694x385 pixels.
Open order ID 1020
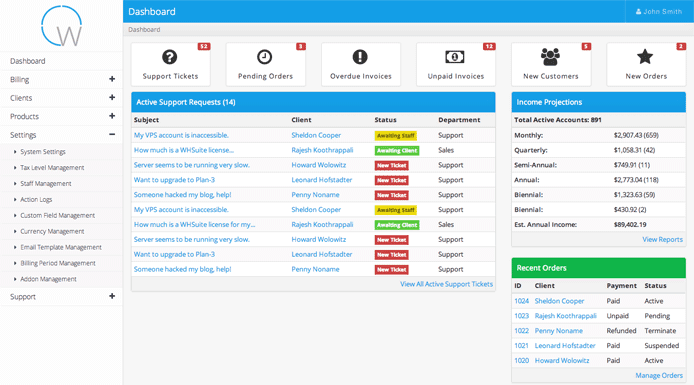tap(521, 361)
